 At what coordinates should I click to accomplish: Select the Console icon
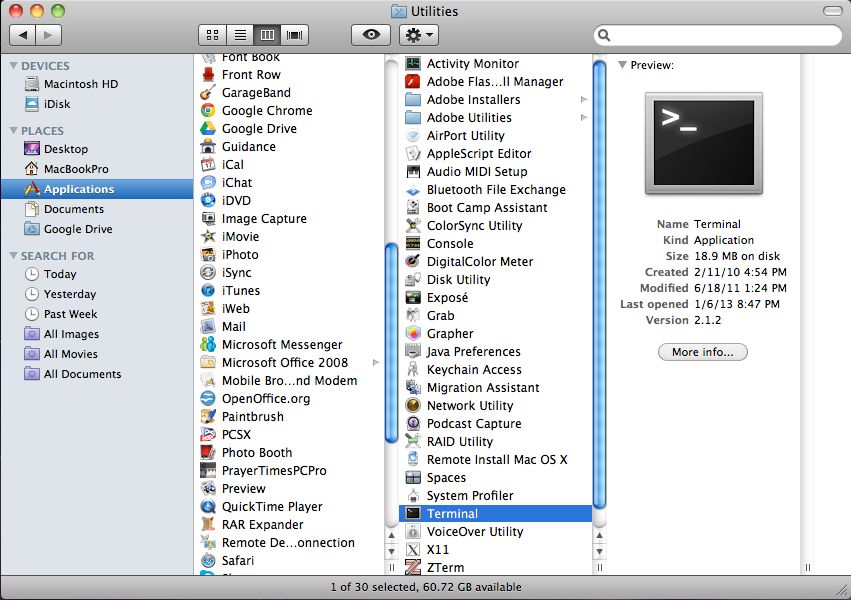(x=413, y=244)
